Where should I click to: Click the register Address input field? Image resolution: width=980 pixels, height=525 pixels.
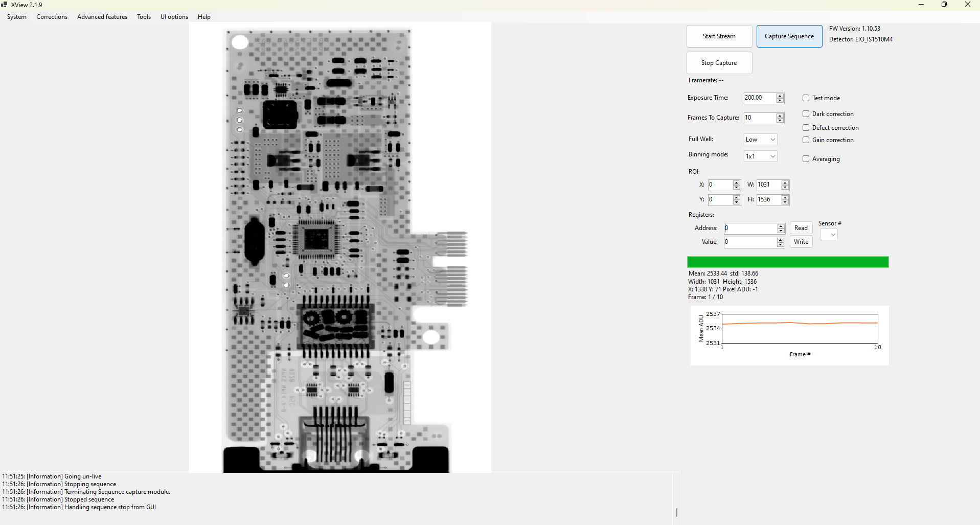(750, 229)
